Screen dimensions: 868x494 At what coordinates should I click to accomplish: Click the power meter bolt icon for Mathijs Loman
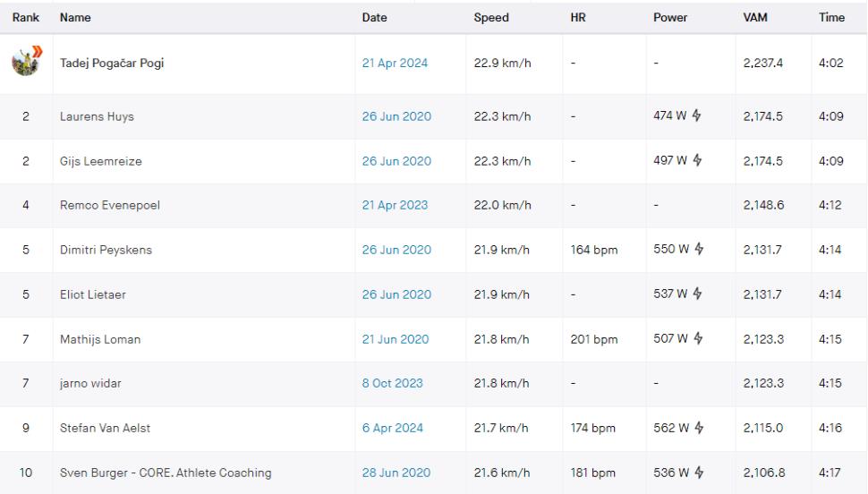pyautogui.click(x=698, y=337)
